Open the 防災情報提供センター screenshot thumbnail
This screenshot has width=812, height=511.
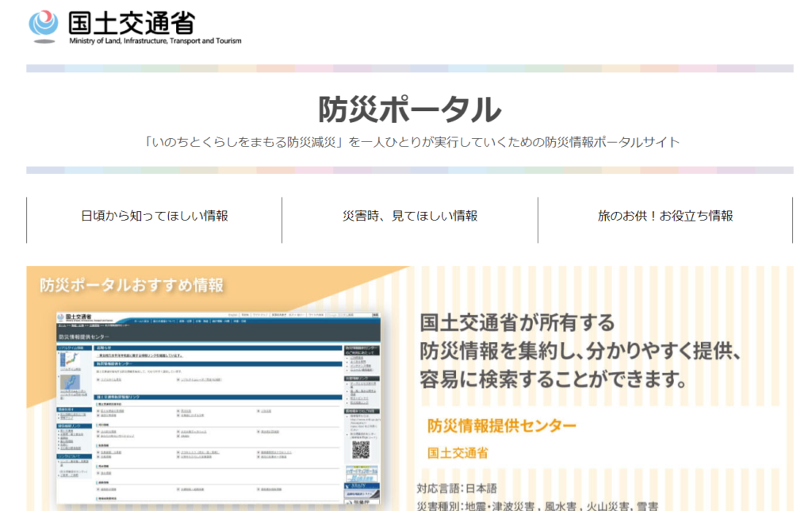pos(219,408)
